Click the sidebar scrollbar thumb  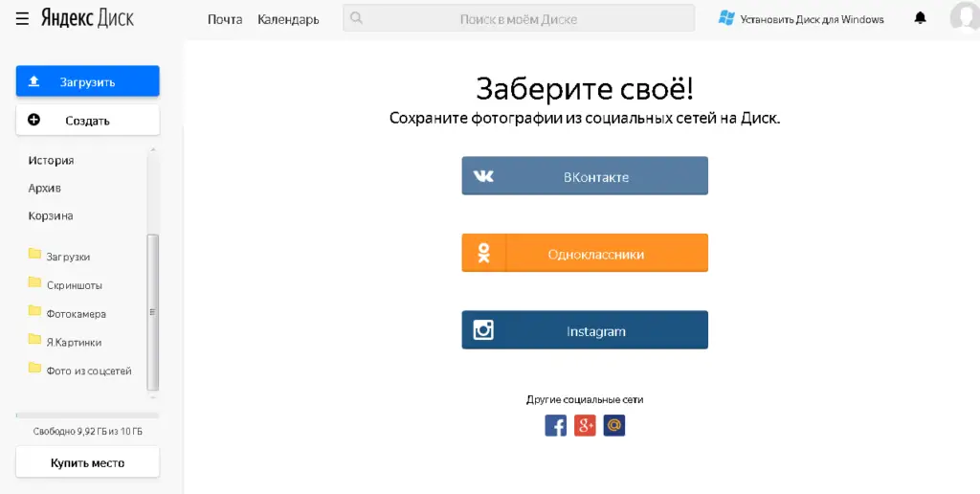152,312
